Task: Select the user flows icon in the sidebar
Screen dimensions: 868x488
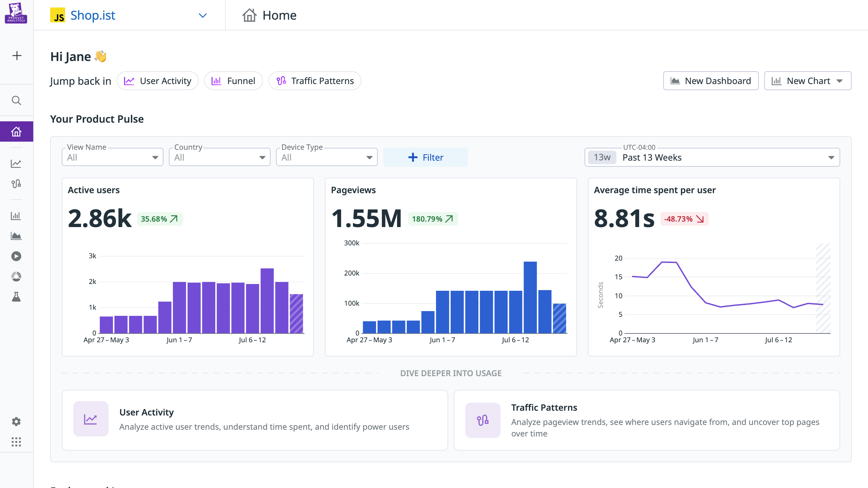Action: click(16, 184)
